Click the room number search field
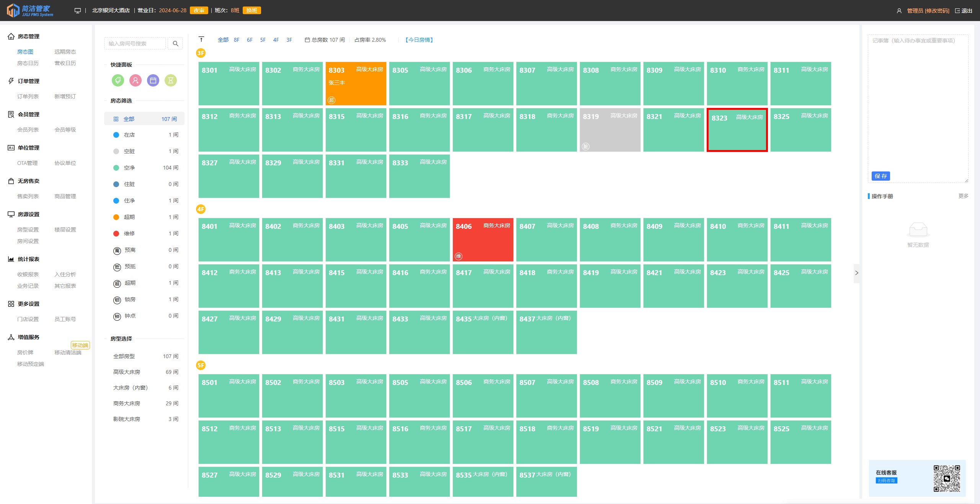The width and height of the screenshot is (980, 504). click(x=135, y=44)
